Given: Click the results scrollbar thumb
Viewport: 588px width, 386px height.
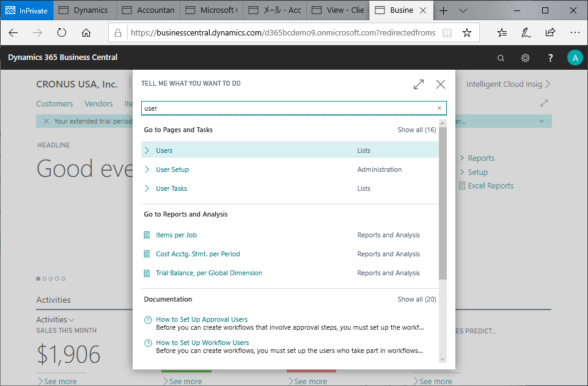Looking at the screenshot, I should (x=443, y=202).
